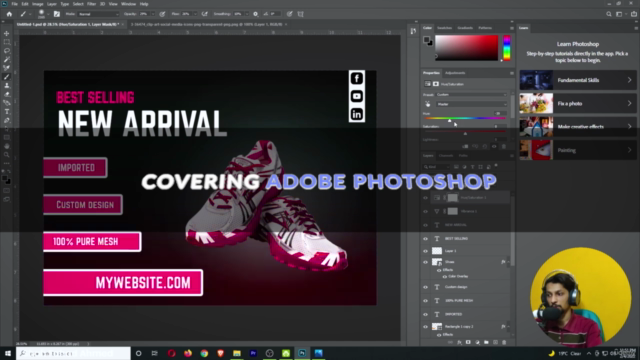Click the Windows taskbar search box

coord(73,353)
